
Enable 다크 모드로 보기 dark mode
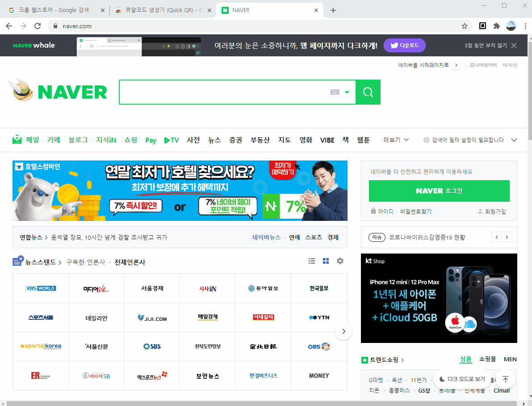click(x=462, y=379)
